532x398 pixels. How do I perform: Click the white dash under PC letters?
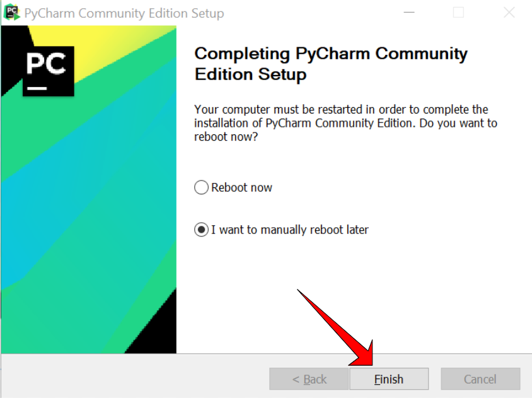[37, 88]
